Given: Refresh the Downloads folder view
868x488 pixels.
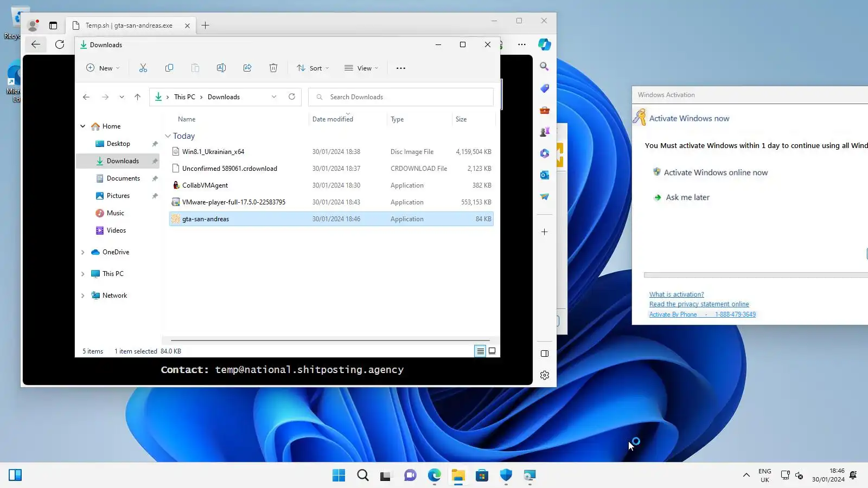Looking at the screenshot, I should pyautogui.click(x=292, y=97).
